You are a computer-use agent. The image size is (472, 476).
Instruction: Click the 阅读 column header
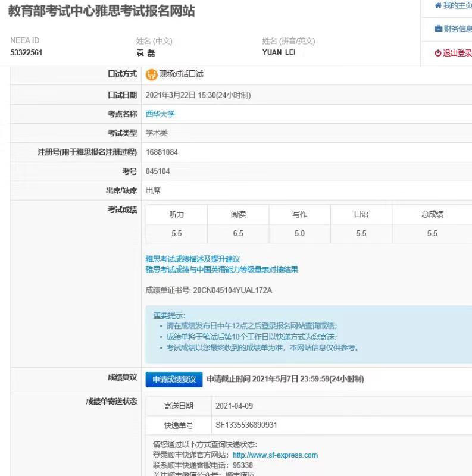point(238,214)
